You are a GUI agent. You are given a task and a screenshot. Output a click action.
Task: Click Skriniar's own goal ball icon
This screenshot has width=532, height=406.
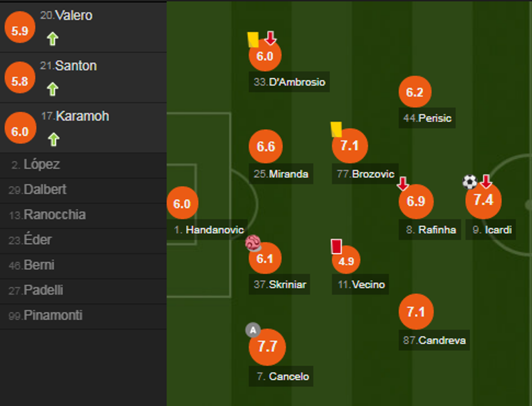[253, 243]
